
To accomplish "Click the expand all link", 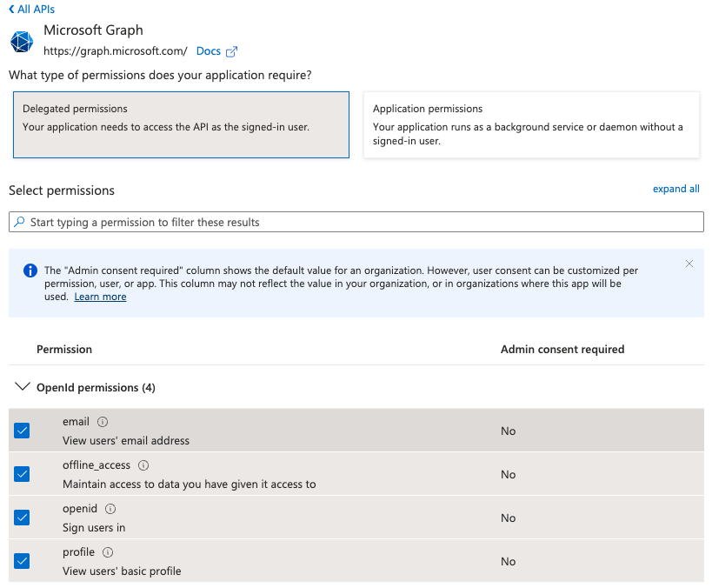I will (675, 189).
